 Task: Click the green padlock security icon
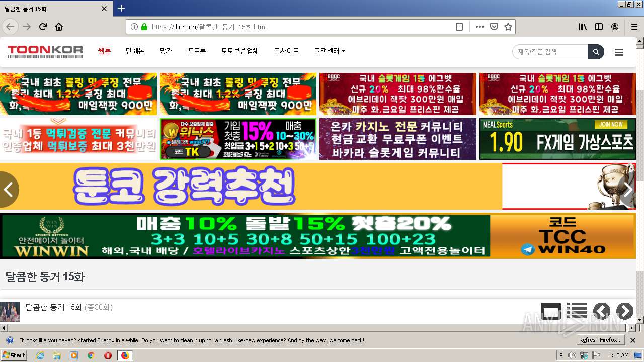(x=144, y=27)
